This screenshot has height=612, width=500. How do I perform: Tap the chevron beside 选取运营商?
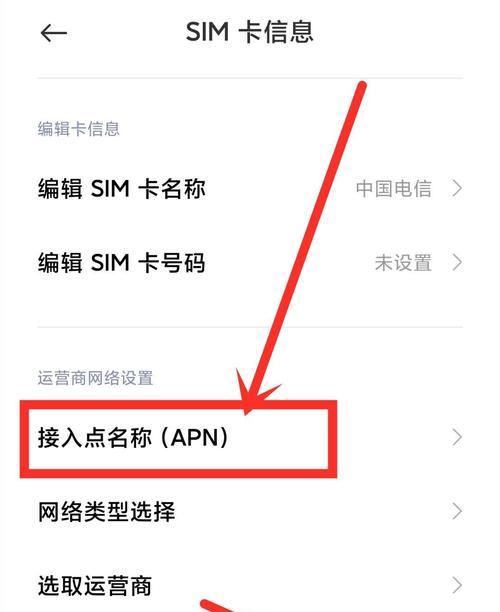tap(457, 585)
